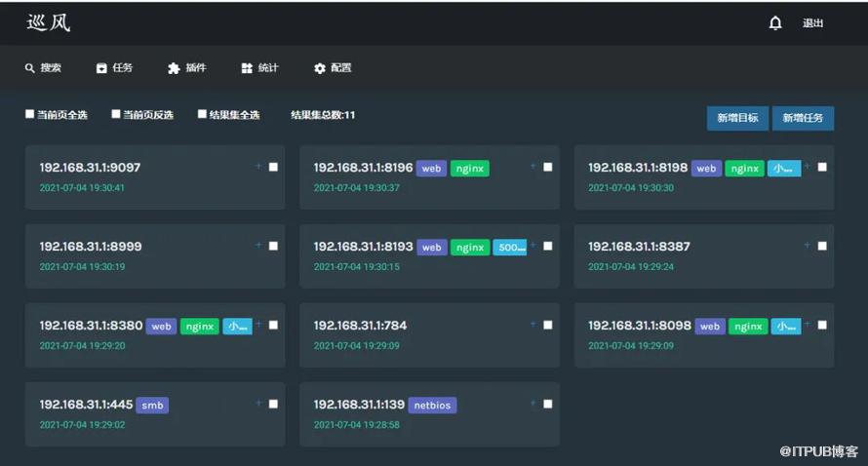Screen dimensions: 868x466
Task: Click the notification bell icon
Action: [x=775, y=22]
